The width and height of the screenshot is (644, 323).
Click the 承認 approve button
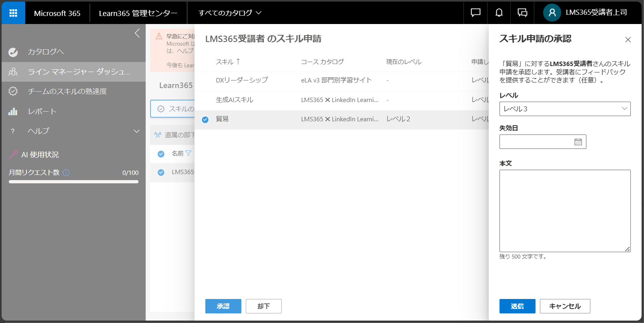(223, 306)
